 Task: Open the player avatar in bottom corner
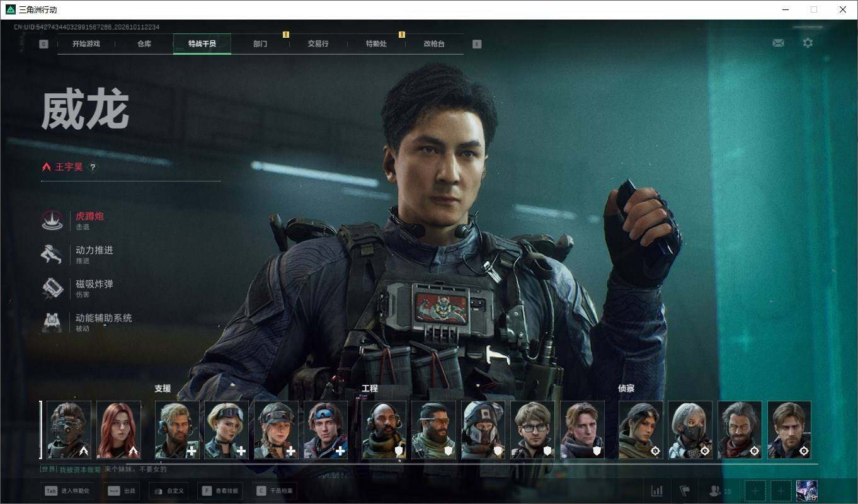(x=807, y=490)
